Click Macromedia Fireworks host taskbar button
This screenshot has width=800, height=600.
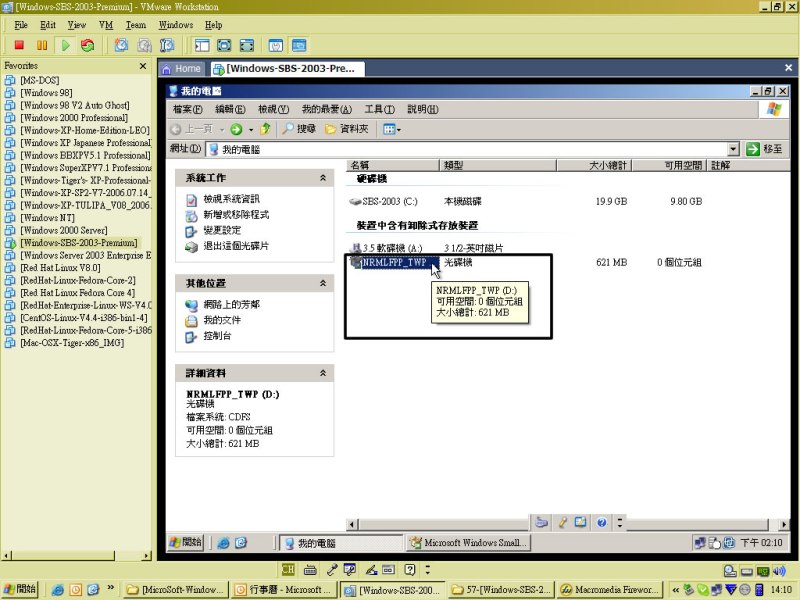(610, 590)
